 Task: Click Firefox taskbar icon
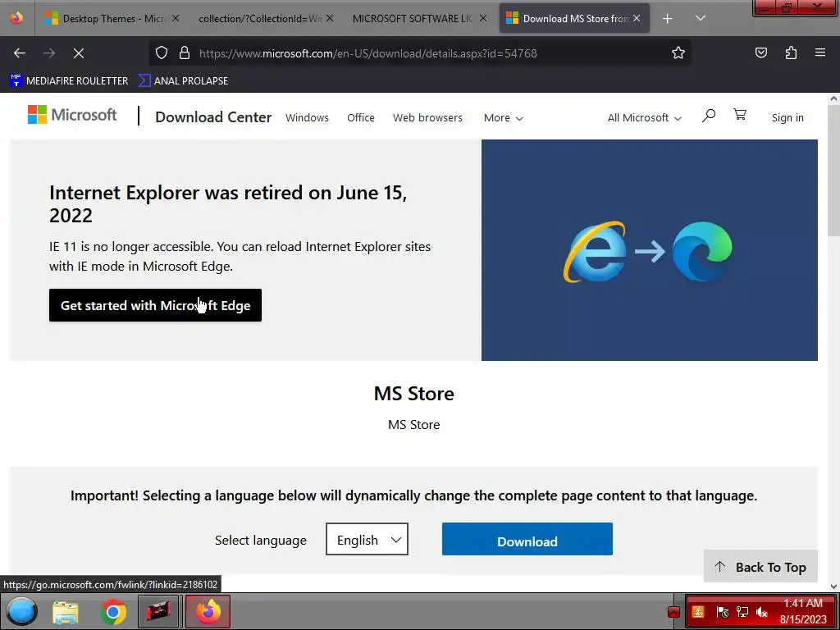pos(208,611)
